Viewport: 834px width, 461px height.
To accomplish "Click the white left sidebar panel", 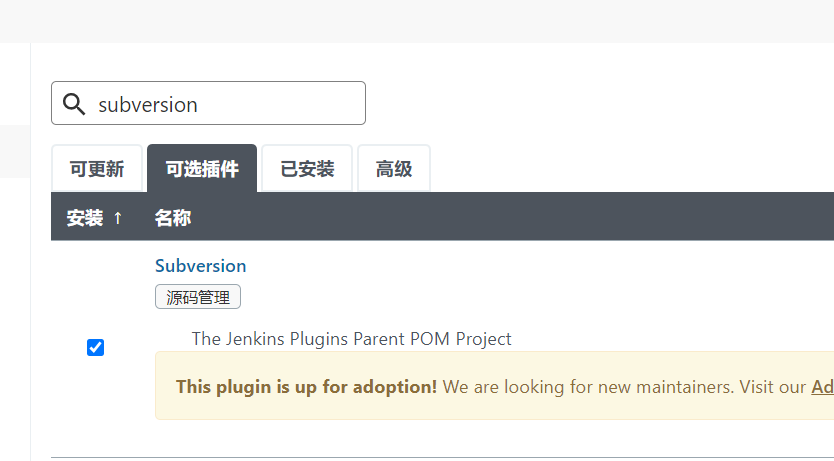I will tap(15, 319).
